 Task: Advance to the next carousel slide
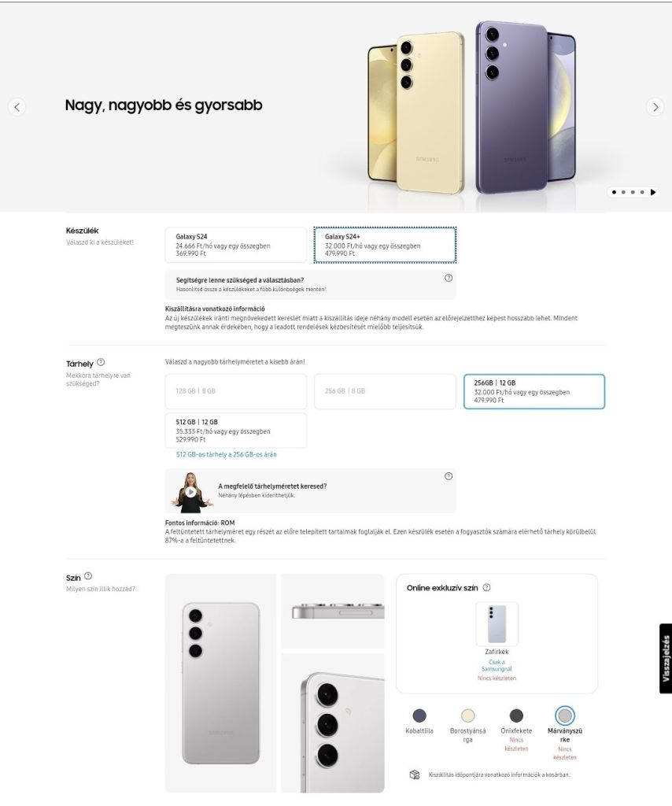click(655, 107)
